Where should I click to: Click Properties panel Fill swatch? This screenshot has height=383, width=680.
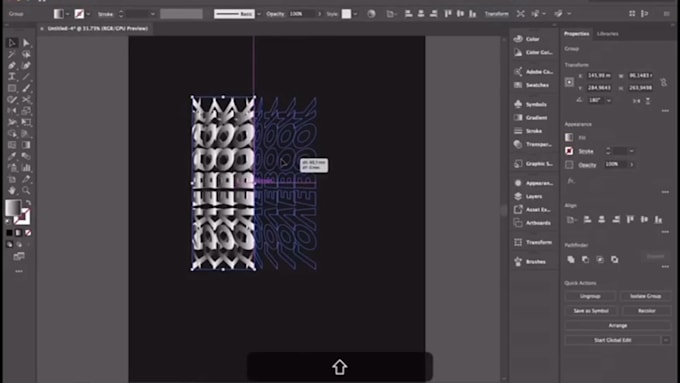[x=569, y=137]
